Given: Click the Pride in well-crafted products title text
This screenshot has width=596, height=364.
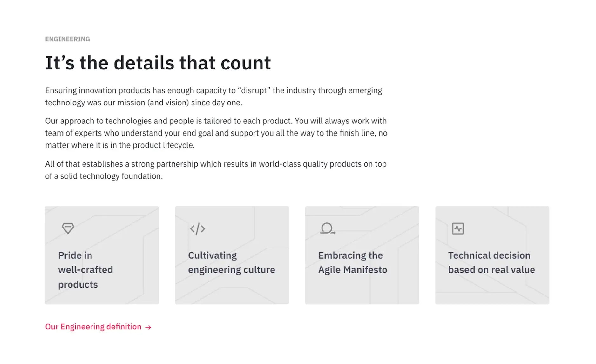Looking at the screenshot, I should (85, 270).
